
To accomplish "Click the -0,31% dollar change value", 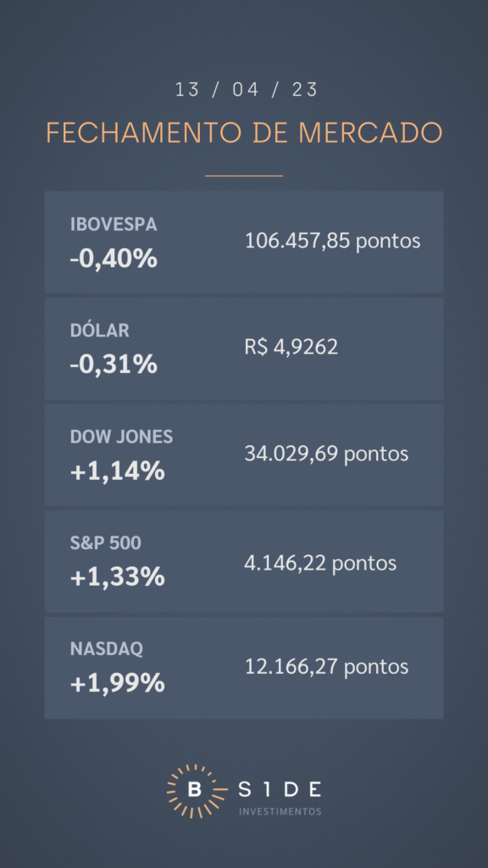I will pyautogui.click(x=114, y=364).
